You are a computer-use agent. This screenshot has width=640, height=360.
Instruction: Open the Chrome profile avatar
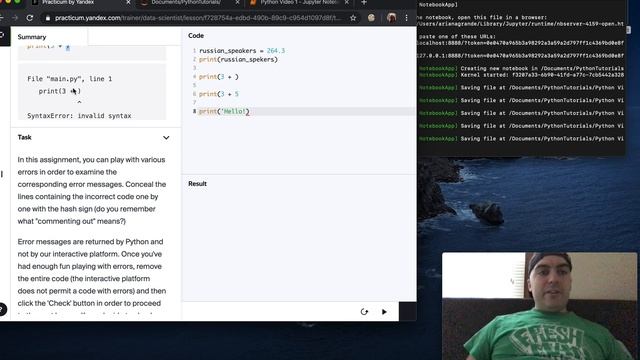click(391, 18)
